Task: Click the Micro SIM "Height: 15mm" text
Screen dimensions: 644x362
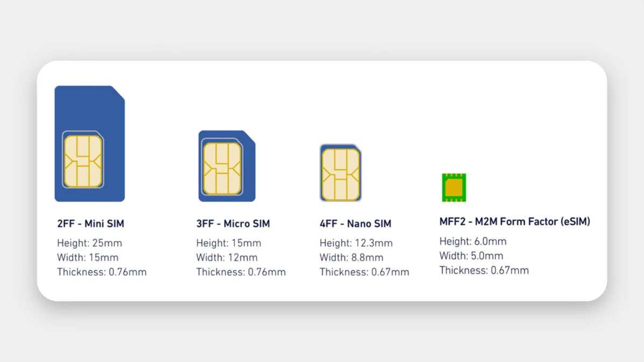Action: (x=228, y=243)
